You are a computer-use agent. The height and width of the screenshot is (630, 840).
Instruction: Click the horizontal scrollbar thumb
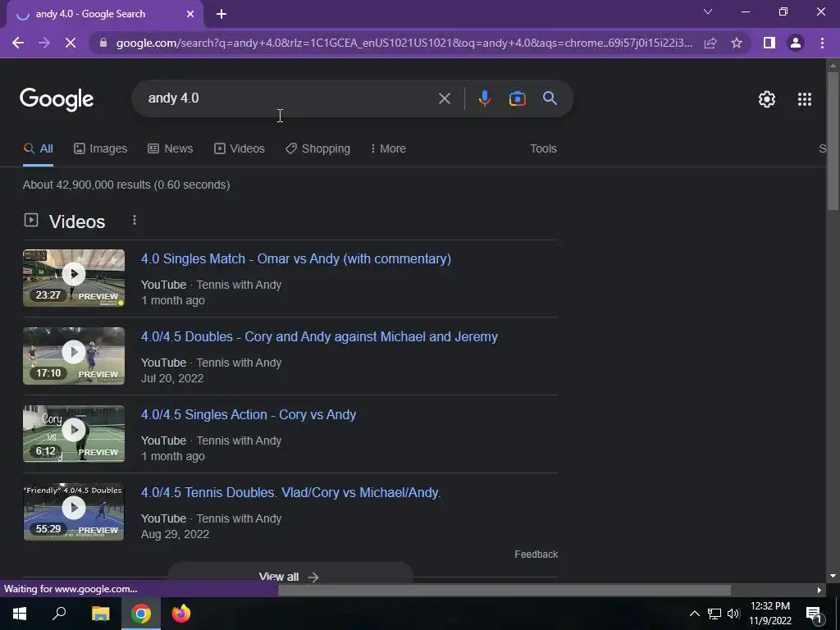[504, 590]
